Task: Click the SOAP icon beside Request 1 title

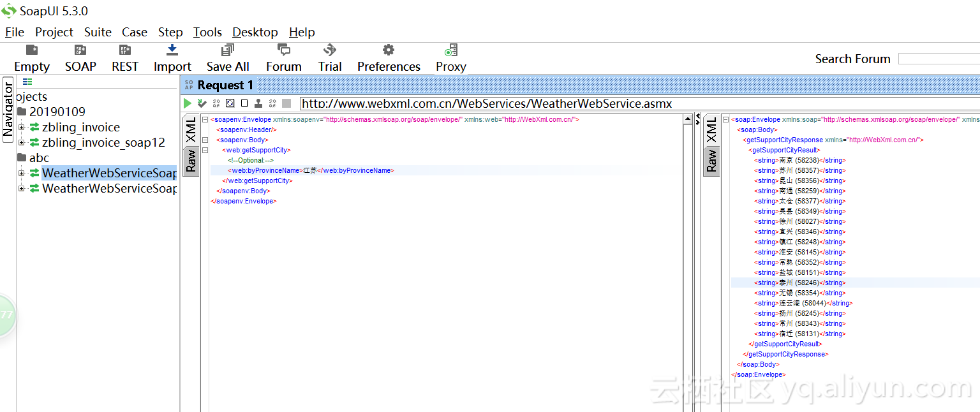Action: tap(189, 85)
